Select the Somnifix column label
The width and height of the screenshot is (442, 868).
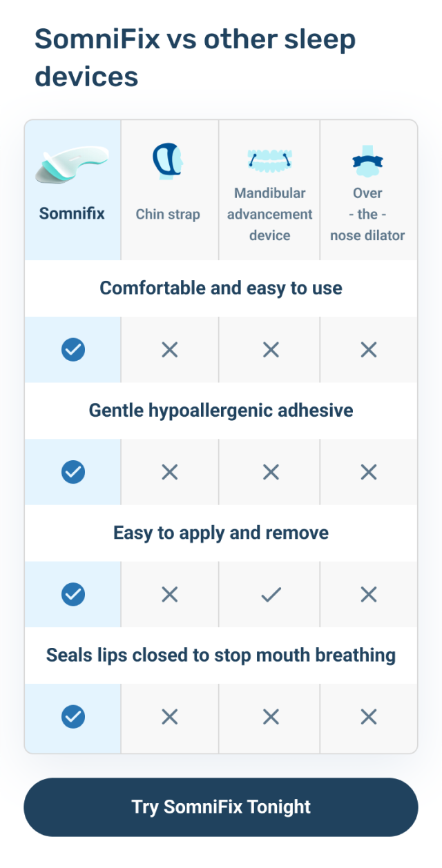coord(72,213)
